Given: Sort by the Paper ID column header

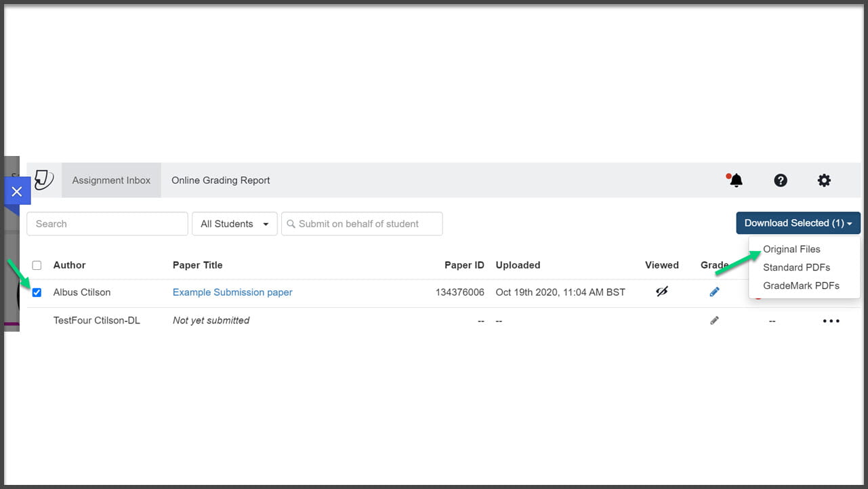Looking at the screenshot, I should pos(464,265).
